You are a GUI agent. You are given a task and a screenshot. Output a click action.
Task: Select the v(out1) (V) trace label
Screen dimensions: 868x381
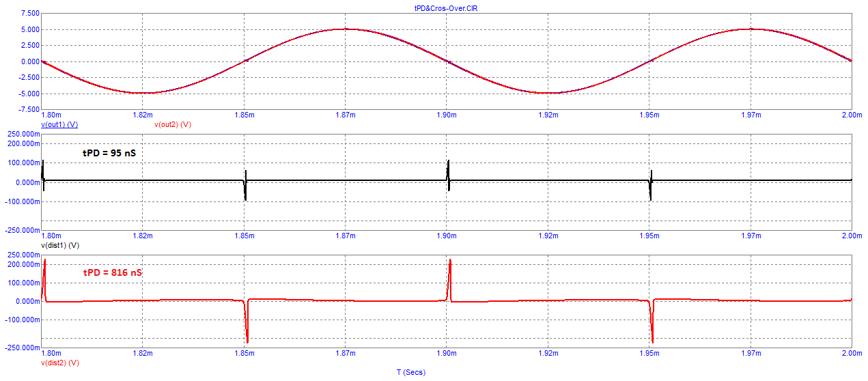59,125
